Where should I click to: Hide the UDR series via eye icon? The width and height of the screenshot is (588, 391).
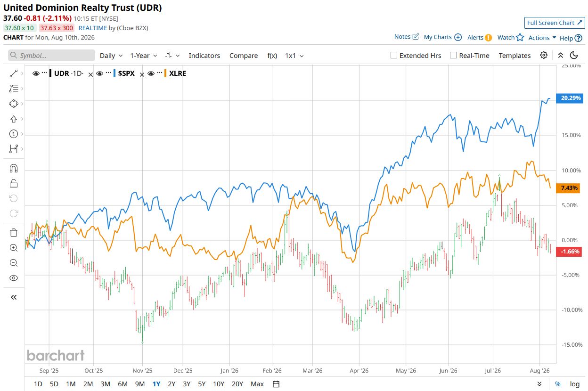coord(36,73)
